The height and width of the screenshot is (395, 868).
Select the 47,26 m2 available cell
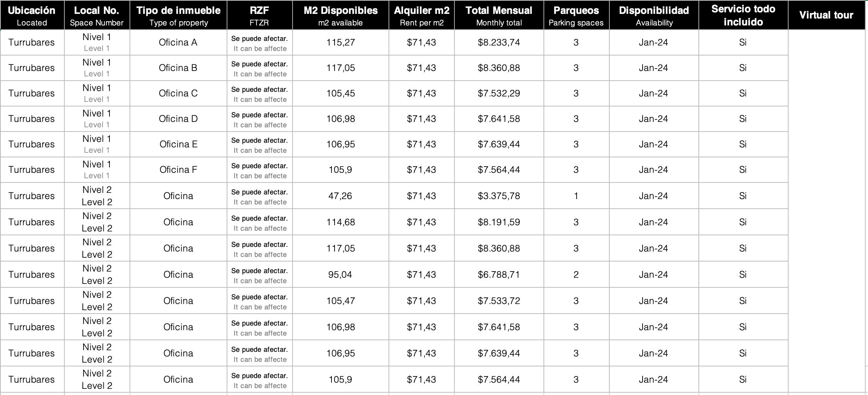(x=340, y=196)
